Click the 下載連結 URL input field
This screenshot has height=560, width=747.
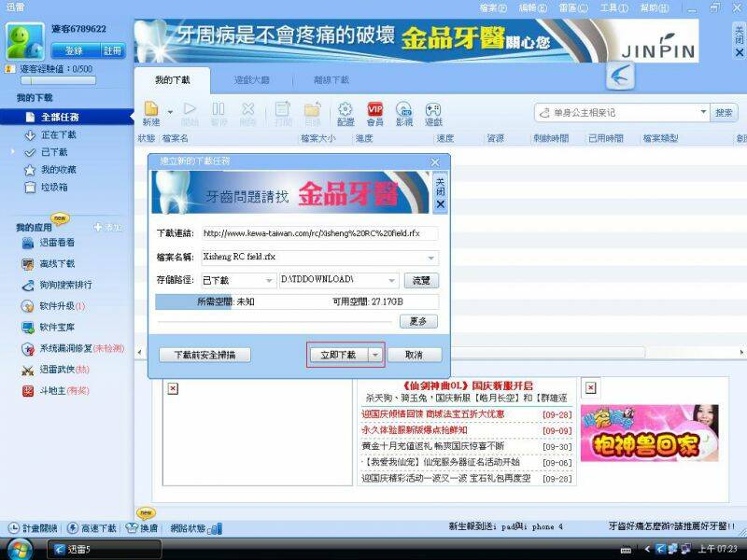318,233
